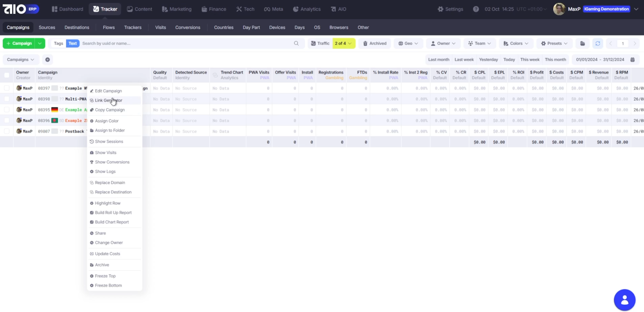Viewport: 644px width, 312px height.
Task: Tick the checkbox for campaign 08397
Action: click(x=7, y=88)
